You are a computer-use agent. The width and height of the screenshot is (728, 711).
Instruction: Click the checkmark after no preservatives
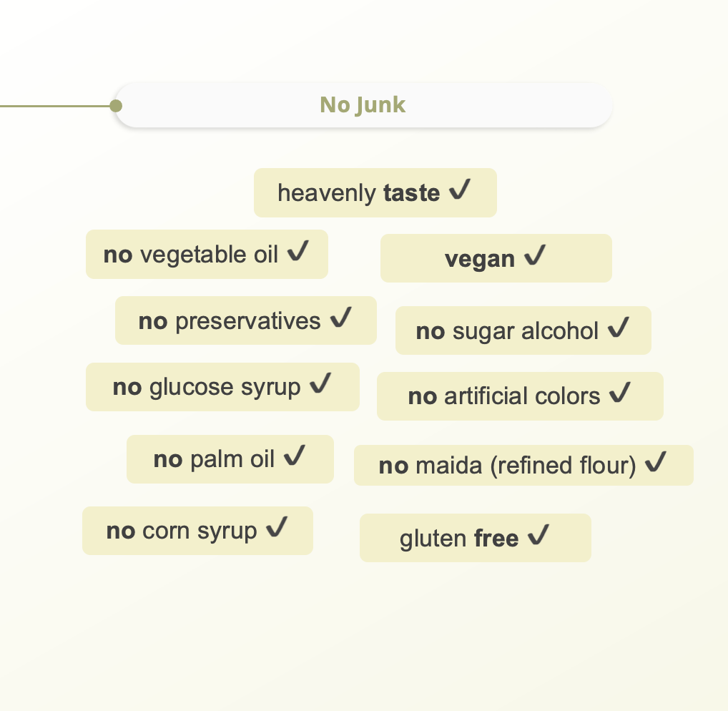point(341,318)
